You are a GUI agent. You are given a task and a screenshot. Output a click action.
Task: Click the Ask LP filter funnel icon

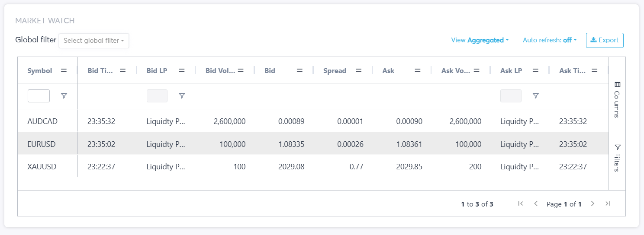535,96
